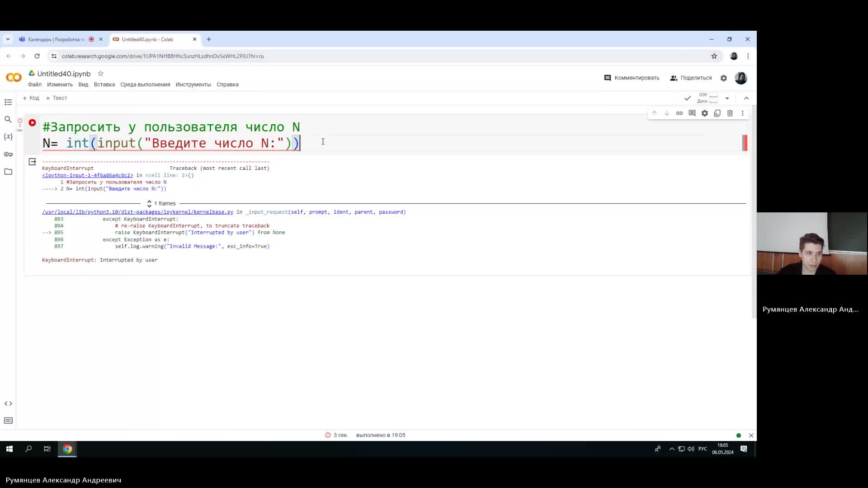This screenshot has width=868, height=488.
Task: Clear the cell output icon
Action: pyautogui.click(x=33, y=161)
